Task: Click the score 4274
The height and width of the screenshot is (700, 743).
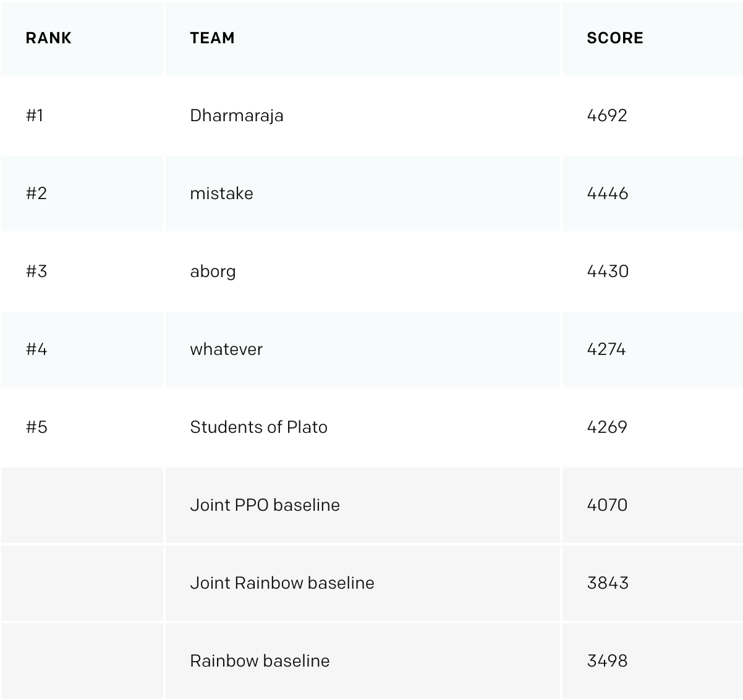Action: (x=606, y=349)
